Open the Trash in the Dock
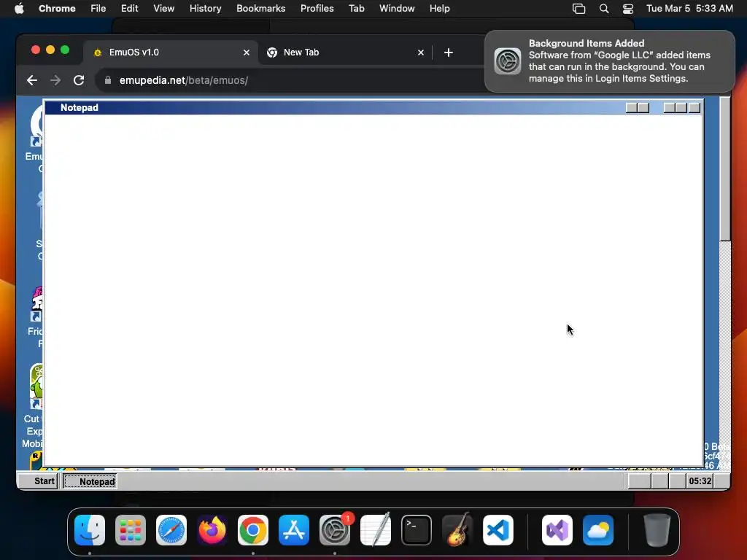 coord(657,530)
